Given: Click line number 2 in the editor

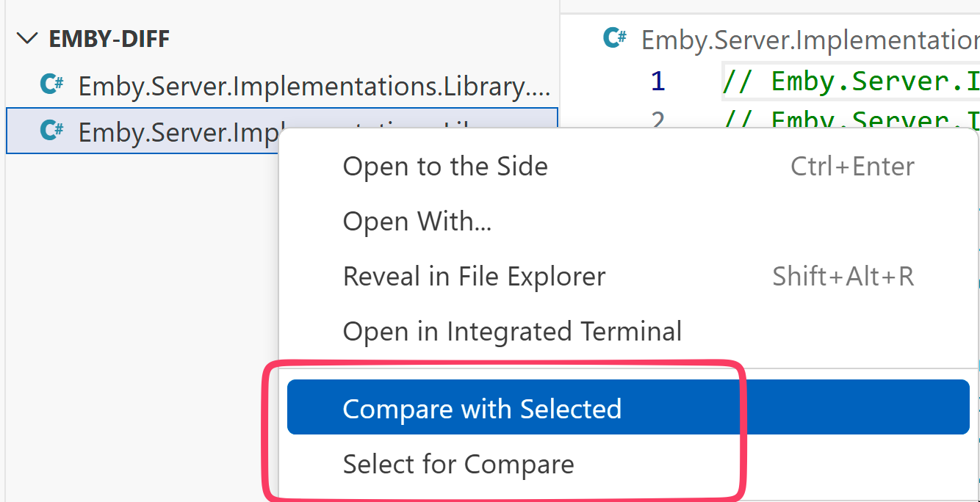Looking at the screenshot, I should click(x=657, y=119).
